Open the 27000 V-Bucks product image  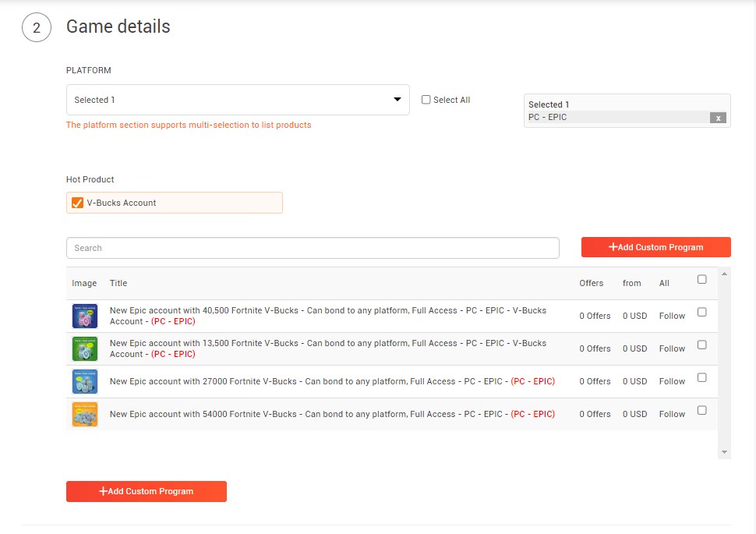click(x=85, y=381)
